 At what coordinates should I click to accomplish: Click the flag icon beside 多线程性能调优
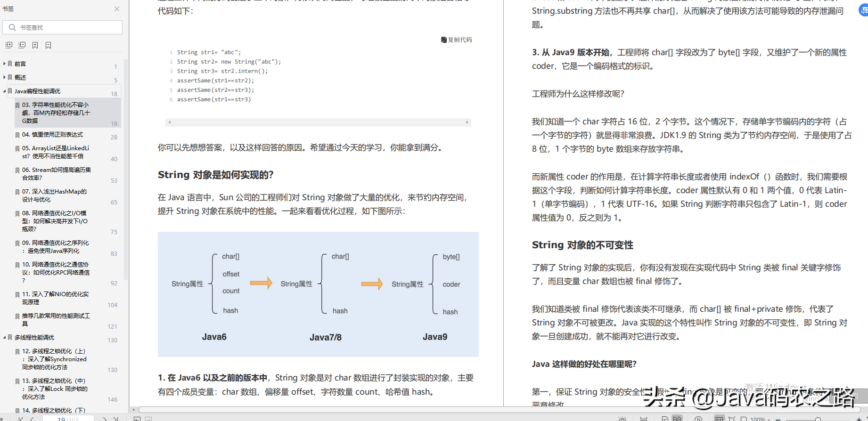pyautogui.click(x=10, y=337)
